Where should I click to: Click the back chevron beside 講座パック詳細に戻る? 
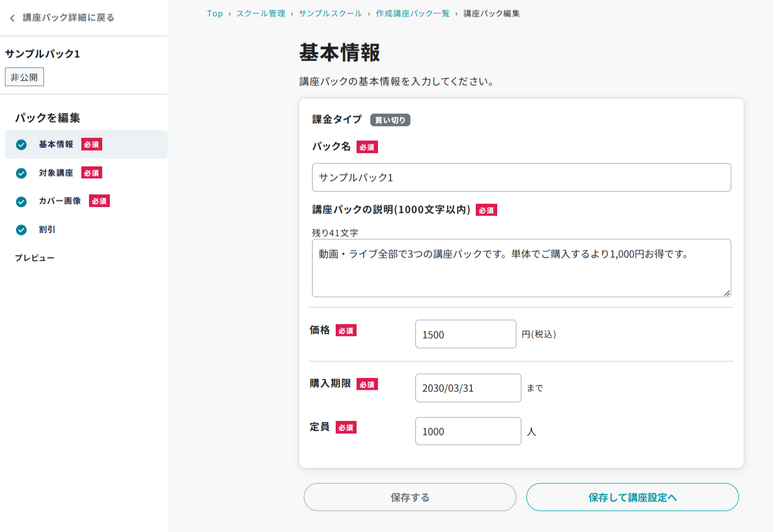coord(12,18)
